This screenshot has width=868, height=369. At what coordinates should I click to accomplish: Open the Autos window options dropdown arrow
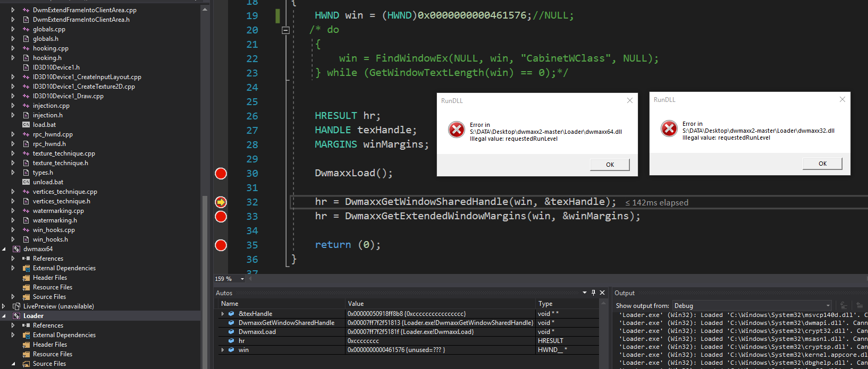coord(585,293)
